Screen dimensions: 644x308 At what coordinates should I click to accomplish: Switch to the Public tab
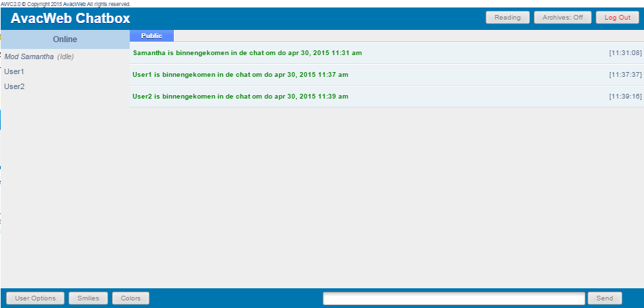(151, 36)
